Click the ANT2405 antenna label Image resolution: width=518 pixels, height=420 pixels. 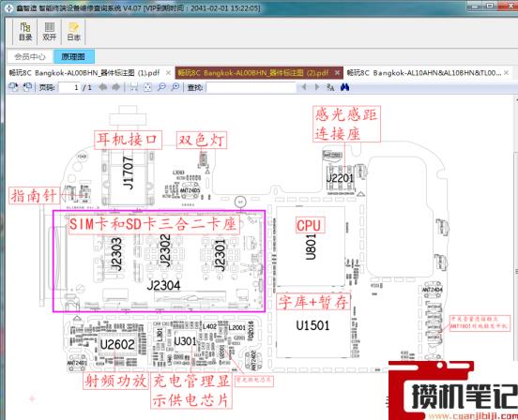point(190,190)
